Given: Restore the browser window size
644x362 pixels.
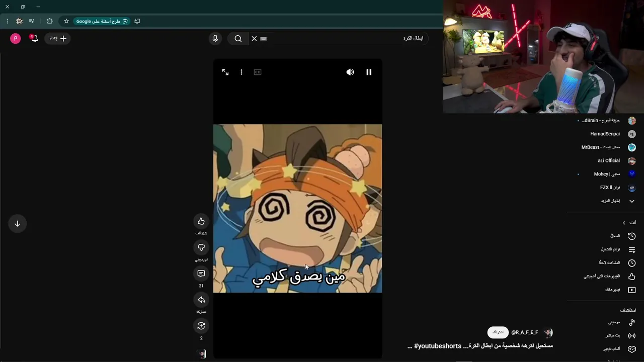Looking at the screenshot, I should tap(23, 7).
